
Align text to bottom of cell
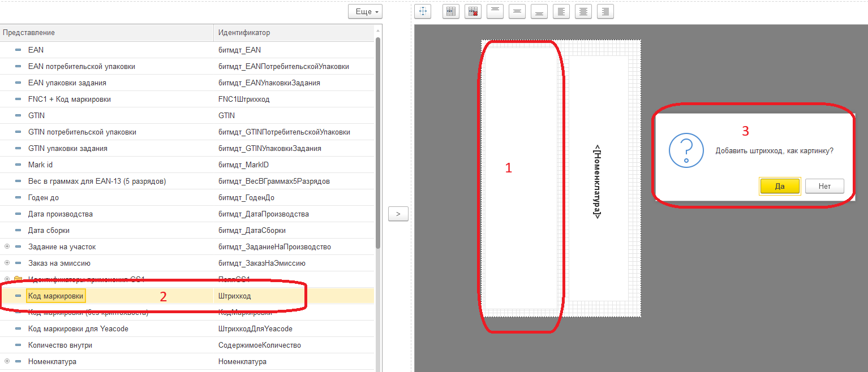pyautogui.click(x=539, y=11)
